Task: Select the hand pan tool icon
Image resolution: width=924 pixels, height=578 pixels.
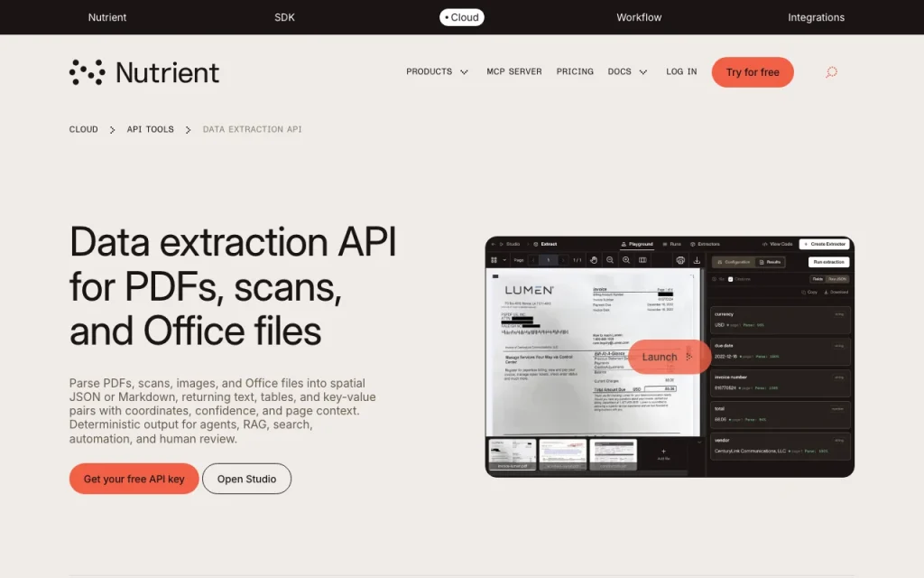Action: coord(594,260)
